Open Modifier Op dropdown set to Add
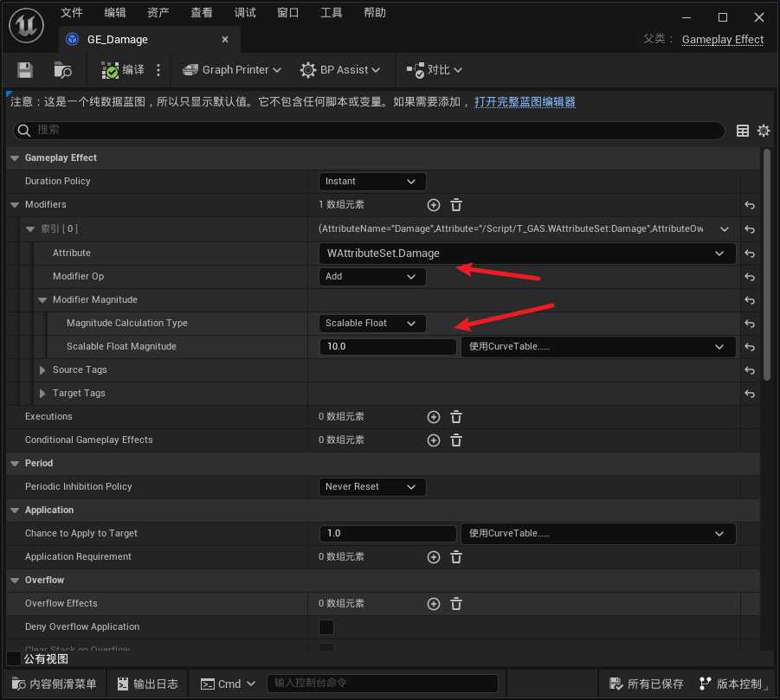 pos(371,277)
